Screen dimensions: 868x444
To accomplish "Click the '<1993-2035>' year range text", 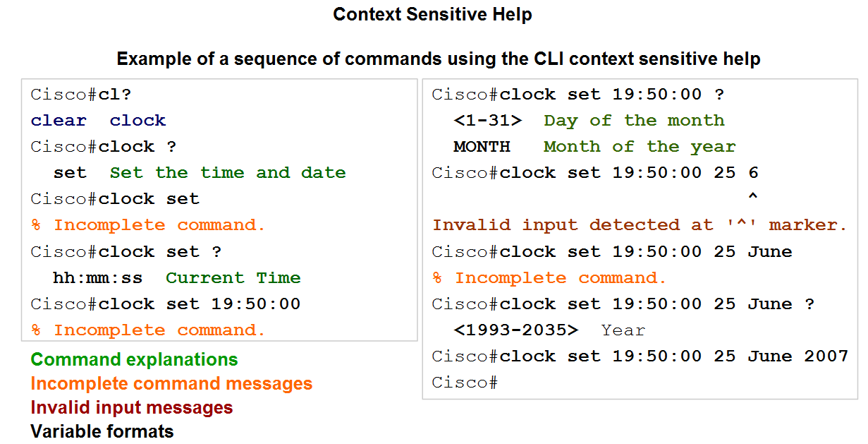I will [x=515, y=330].
